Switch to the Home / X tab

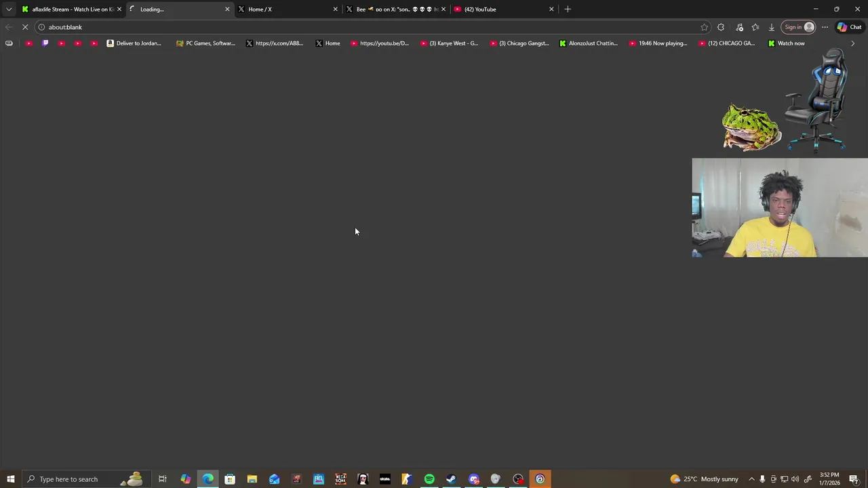coord(288,9)
